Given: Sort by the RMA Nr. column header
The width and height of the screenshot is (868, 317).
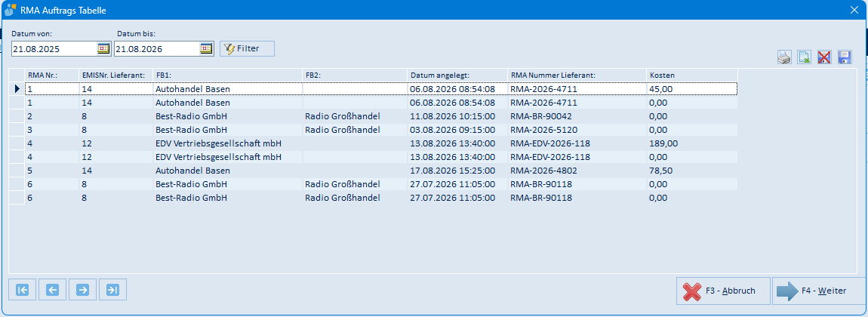Looking at the screenshot, I should (x=51, y=75).
